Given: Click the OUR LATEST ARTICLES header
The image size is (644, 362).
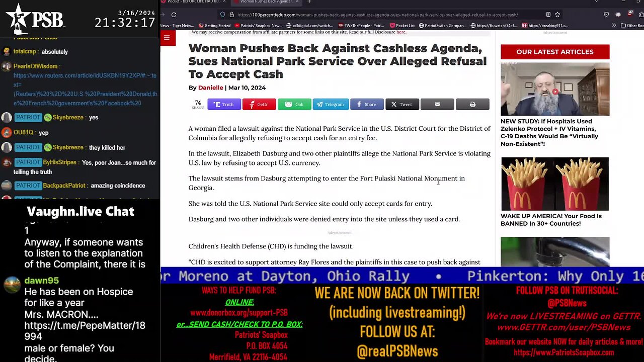Looking at the screenshot, I should pos(555,52).
